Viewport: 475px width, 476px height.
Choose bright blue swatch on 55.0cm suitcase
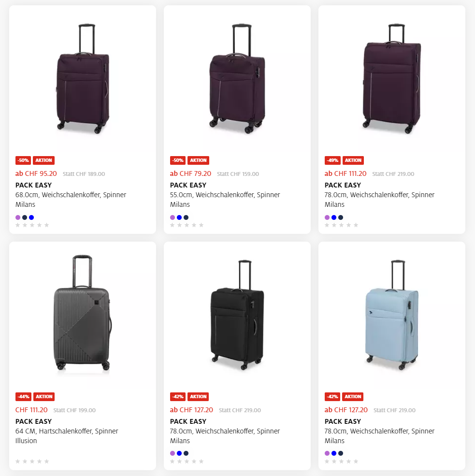click(179, 217)
